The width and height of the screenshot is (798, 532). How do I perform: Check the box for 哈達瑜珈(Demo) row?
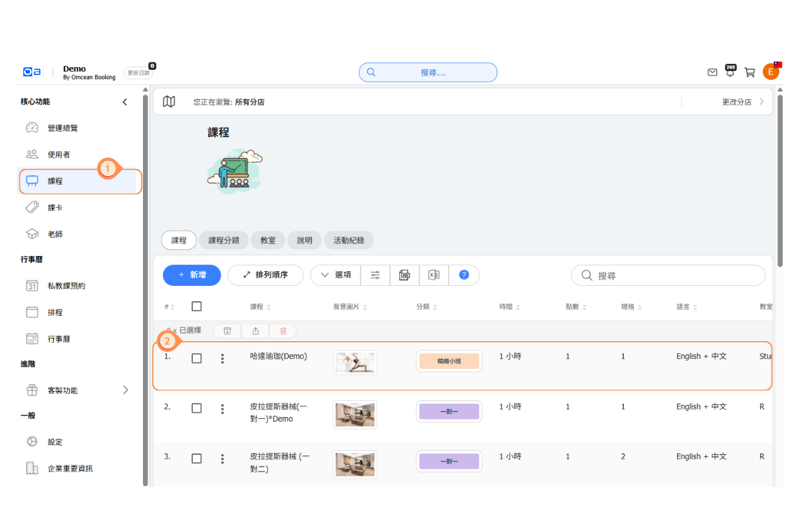coord(196,358)
